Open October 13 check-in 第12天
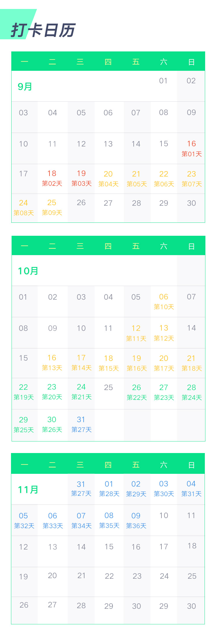 pyautogui.click(x=163, y=333)
